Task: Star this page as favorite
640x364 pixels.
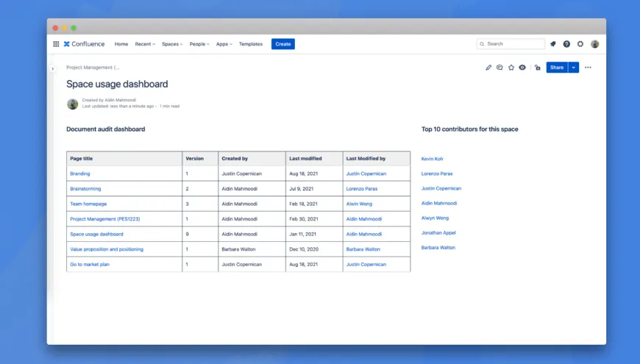Action: (511, 68)
